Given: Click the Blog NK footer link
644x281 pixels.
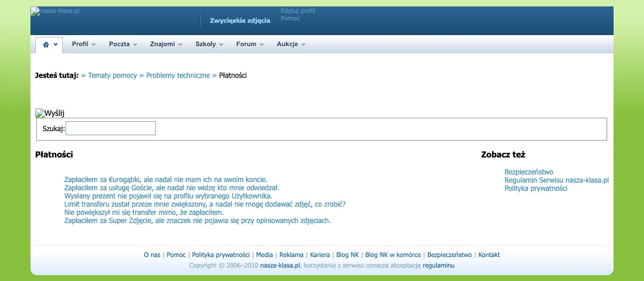Looking at the screenshot, I should click(x=347, y=255).
